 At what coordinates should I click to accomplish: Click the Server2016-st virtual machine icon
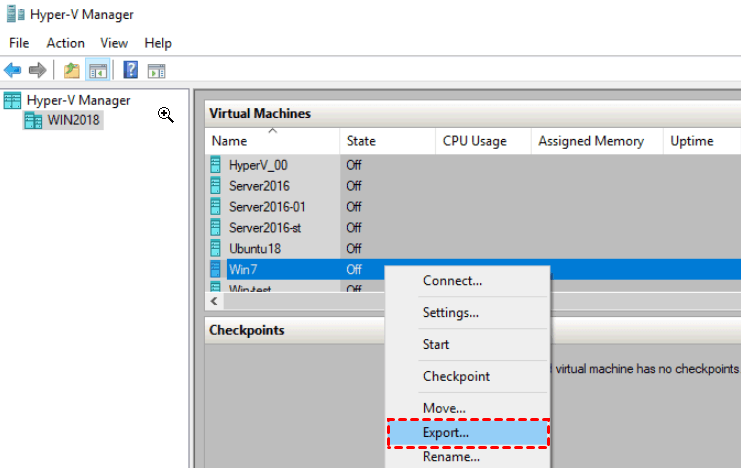point(215,227)
